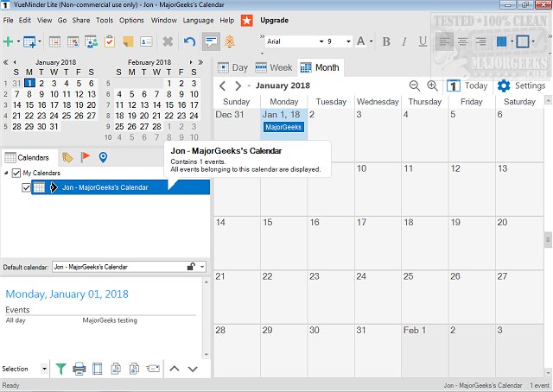Go to previous month in main calendar

[223, 85]
